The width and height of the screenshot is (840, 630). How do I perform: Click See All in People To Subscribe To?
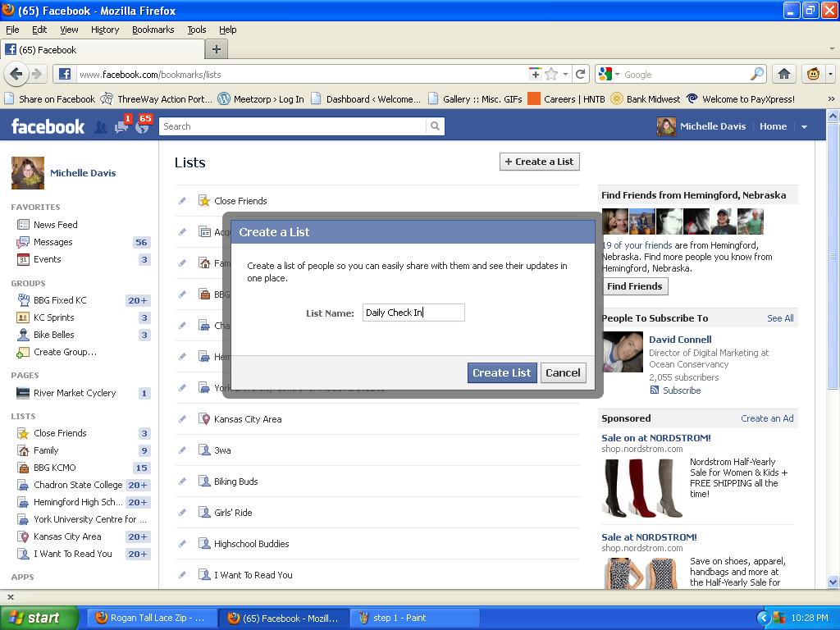point(780,318)
